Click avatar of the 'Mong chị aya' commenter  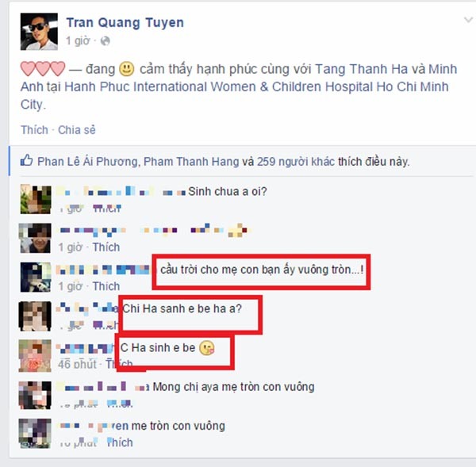(35, 395)
